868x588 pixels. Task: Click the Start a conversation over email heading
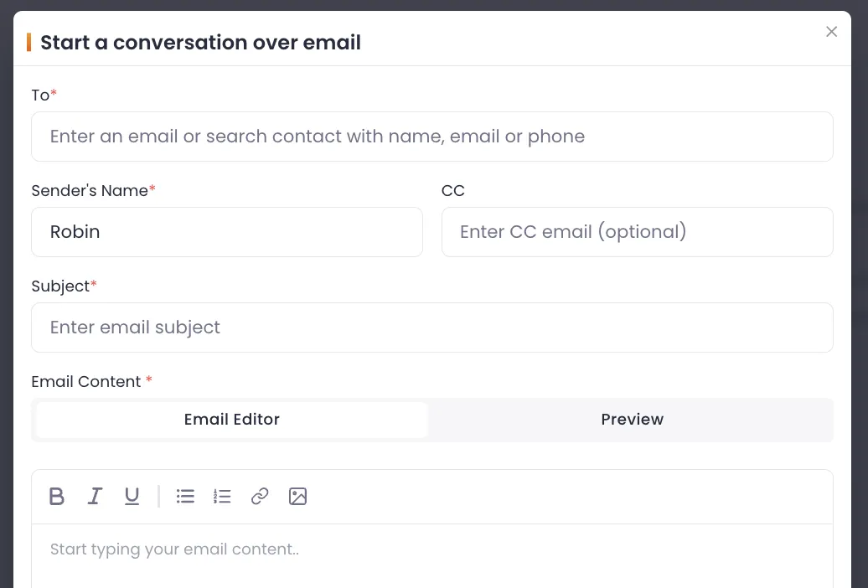[x=200, y=42]
